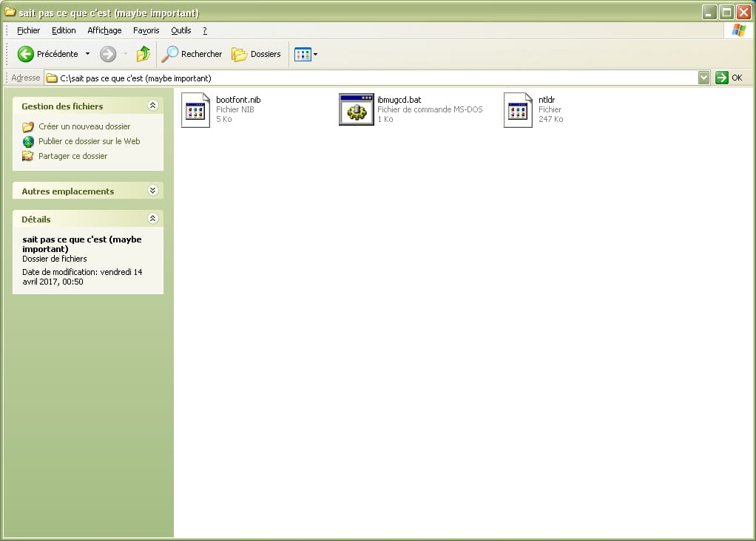Click Créer un nouveau dossier link
756x541 pixels.
[84, 126]
